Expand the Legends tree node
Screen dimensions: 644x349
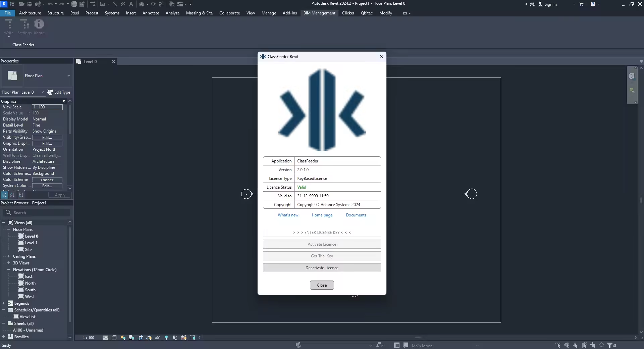[3, 303]
